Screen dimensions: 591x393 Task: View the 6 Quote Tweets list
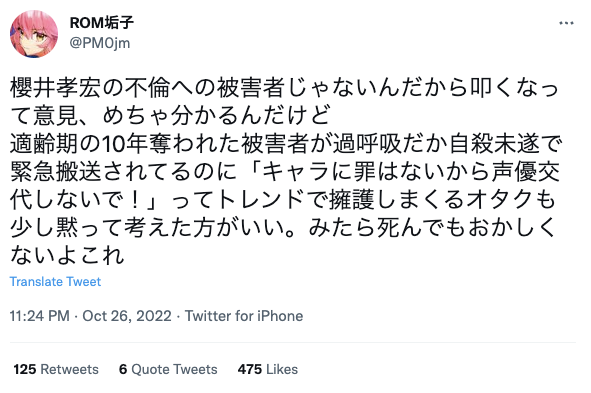pos(168,369)
